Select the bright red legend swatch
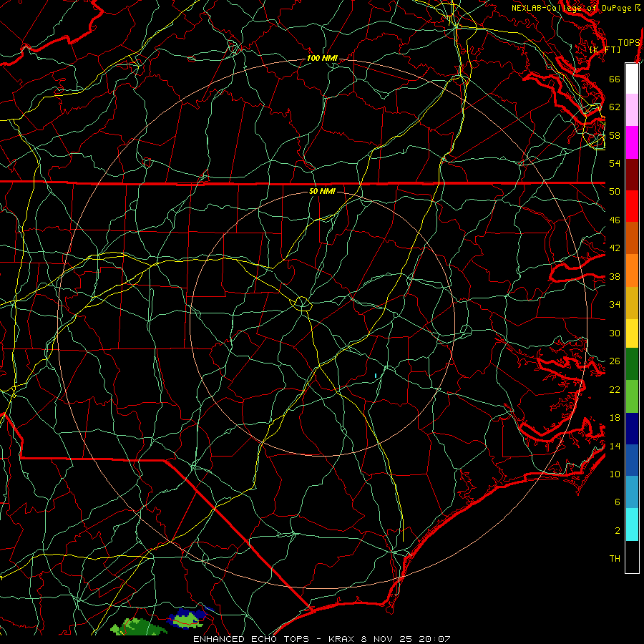This screenshot has height=644, width=644. point(632,206)
